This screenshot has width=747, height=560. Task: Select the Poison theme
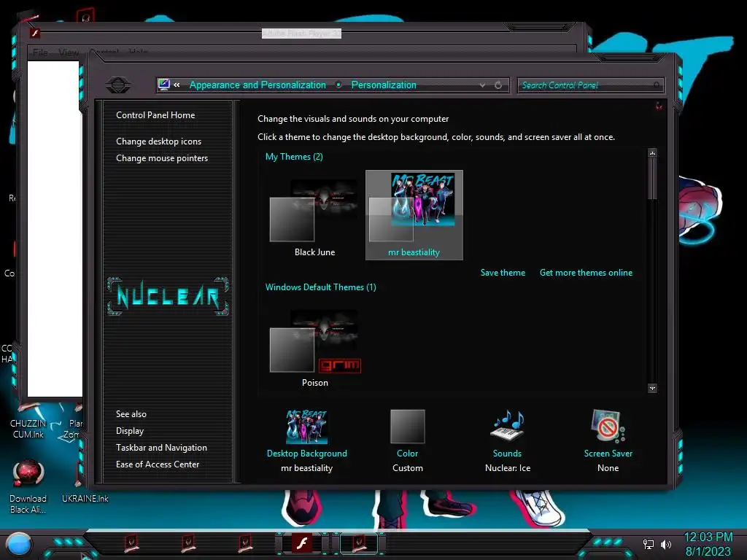pyautogui.click(x=314, y=348)
